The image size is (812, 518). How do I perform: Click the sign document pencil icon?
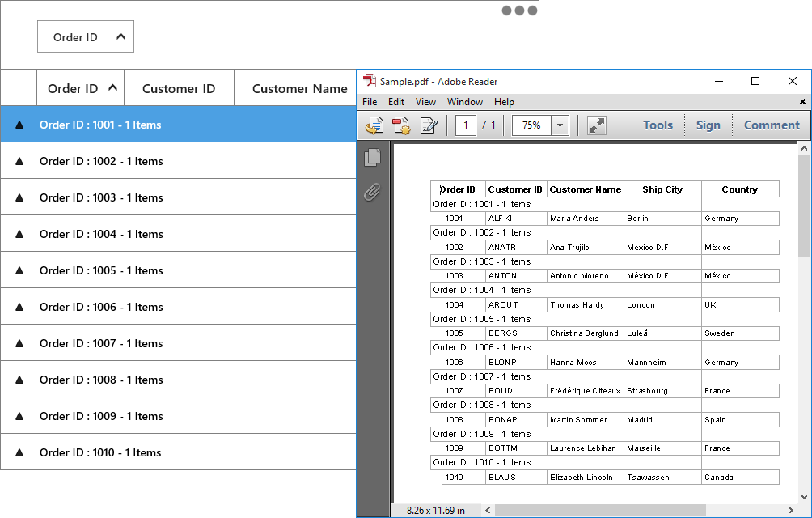[429, 125]
